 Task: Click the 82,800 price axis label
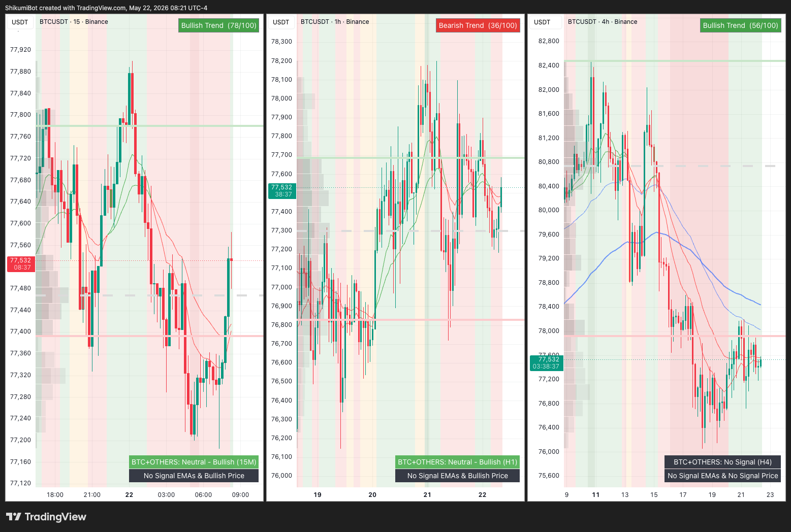pyautogui.click(x=549, y=41)
